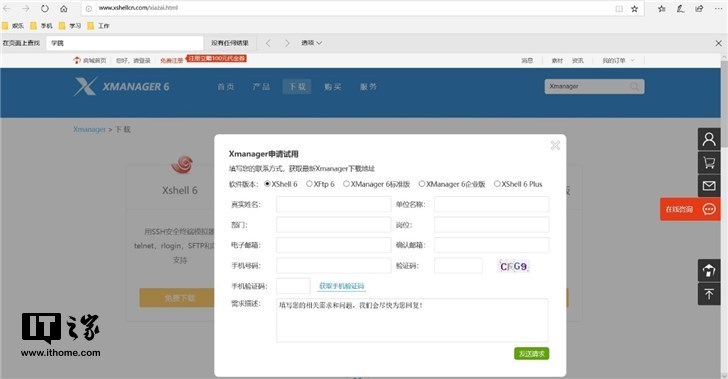Open the mail envelope sidebar icon
The width and height of the screenshot is (728, 379).
(x=709, y=186)
